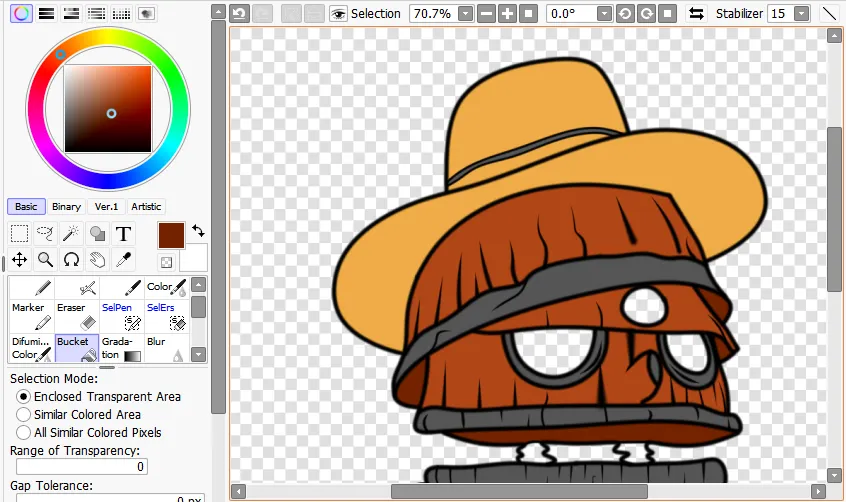Reset the view rotation
Screen dimensions: 846x502
(667, 13)
